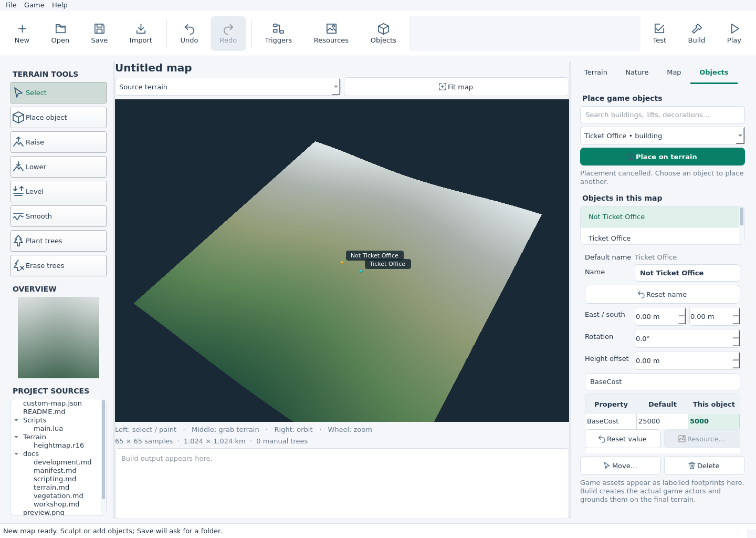Collapse the Terrain folder in Project Sources
Screen dimensions: 756x538
pyautogui.click(x=17, y=437)
